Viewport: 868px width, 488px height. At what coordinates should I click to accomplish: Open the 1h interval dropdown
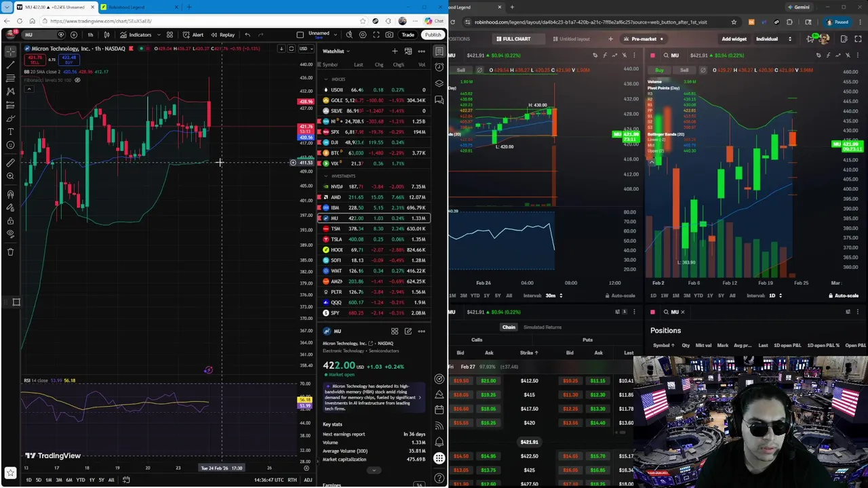coord(90,35)
